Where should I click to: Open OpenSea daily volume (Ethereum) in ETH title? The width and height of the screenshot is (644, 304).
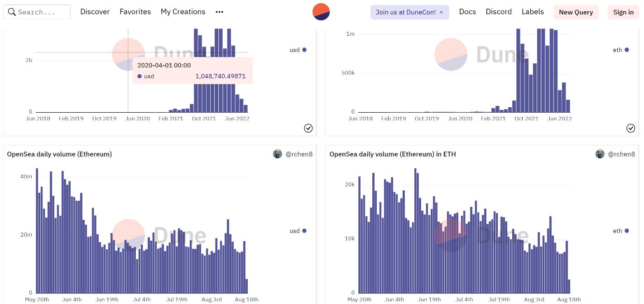[x=393, y=154]
